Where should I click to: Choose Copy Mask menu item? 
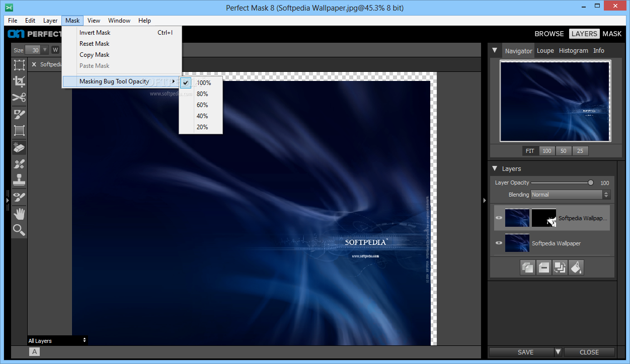[x=122, y=55]
